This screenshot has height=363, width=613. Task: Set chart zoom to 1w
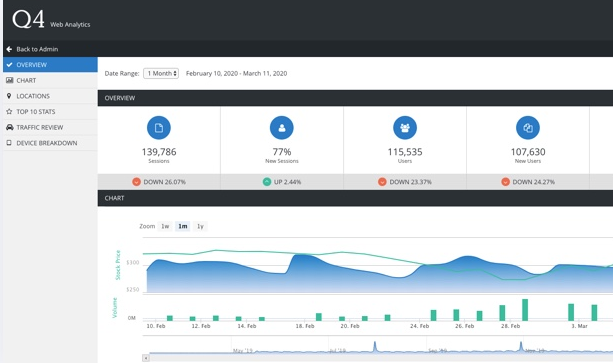[x=165, y=226]
